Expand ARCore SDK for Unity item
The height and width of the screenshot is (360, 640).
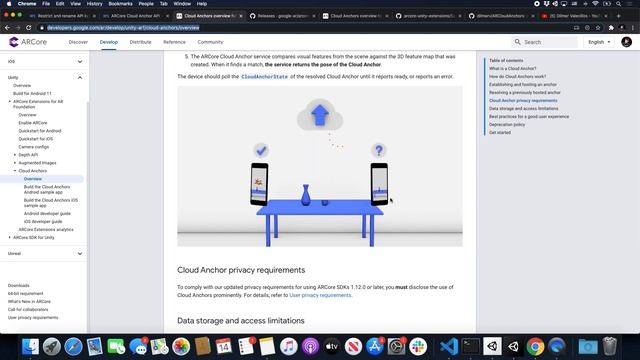(x=10, y=237)
